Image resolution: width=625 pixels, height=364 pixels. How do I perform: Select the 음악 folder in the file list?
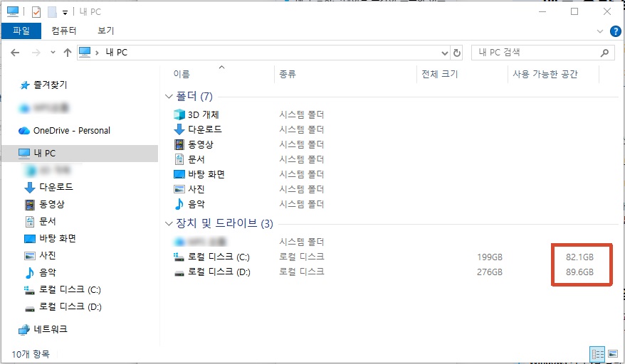coord(189,204)
